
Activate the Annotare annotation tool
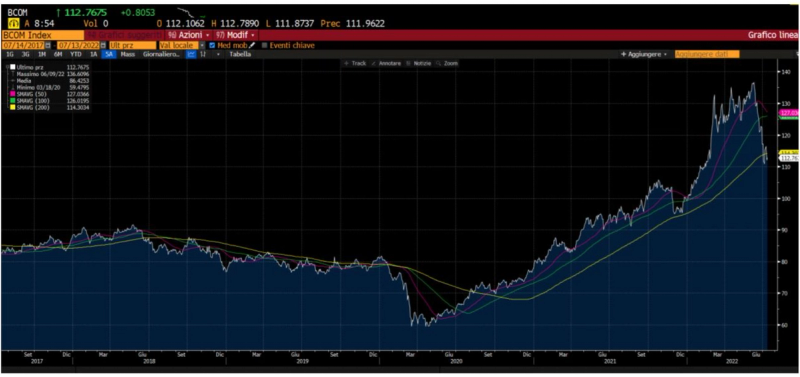[386, 63]
